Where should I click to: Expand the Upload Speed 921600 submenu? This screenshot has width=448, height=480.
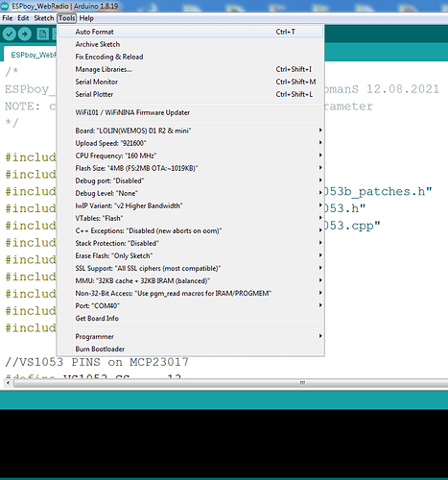(x=191, y=143)
